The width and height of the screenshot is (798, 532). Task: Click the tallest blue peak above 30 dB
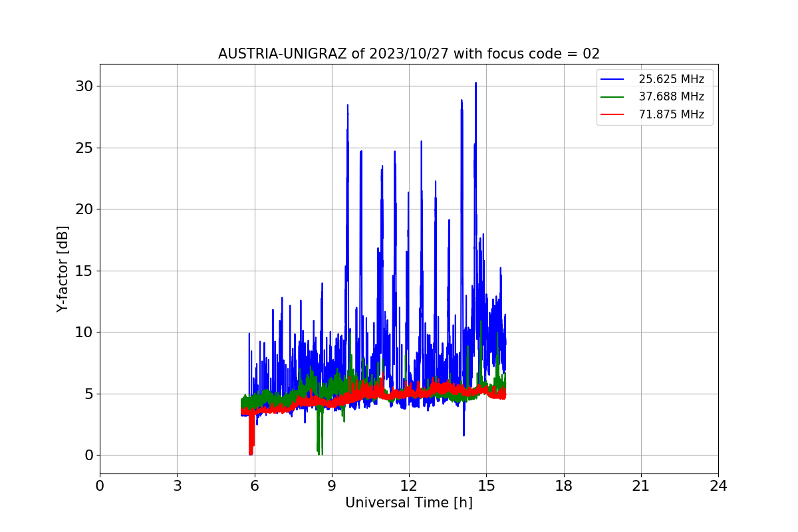click(475, 84)
